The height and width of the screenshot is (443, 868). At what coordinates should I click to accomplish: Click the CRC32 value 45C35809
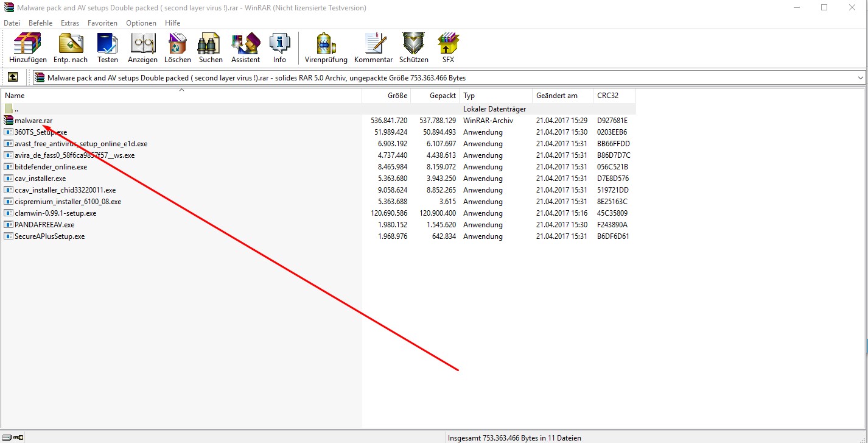612,213
